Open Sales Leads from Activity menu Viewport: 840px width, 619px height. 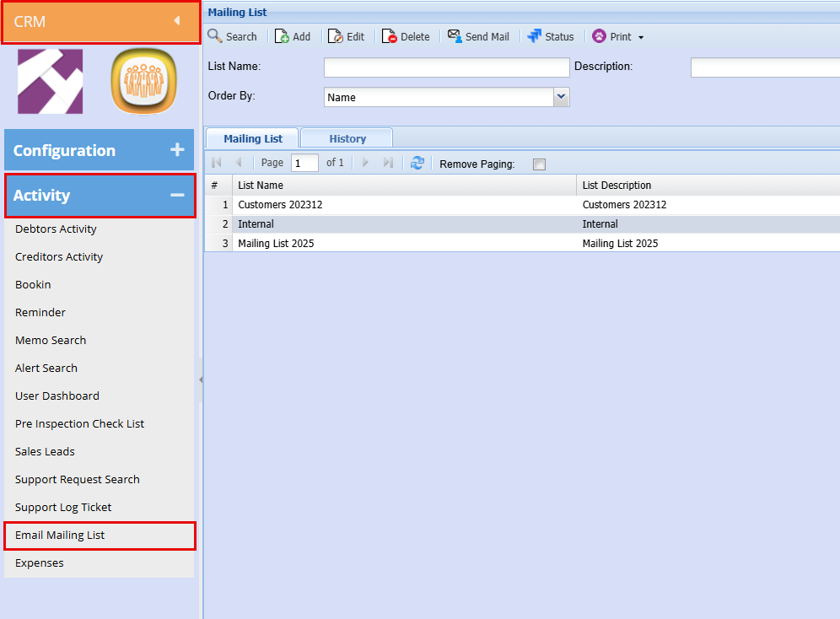pos(45,451)
